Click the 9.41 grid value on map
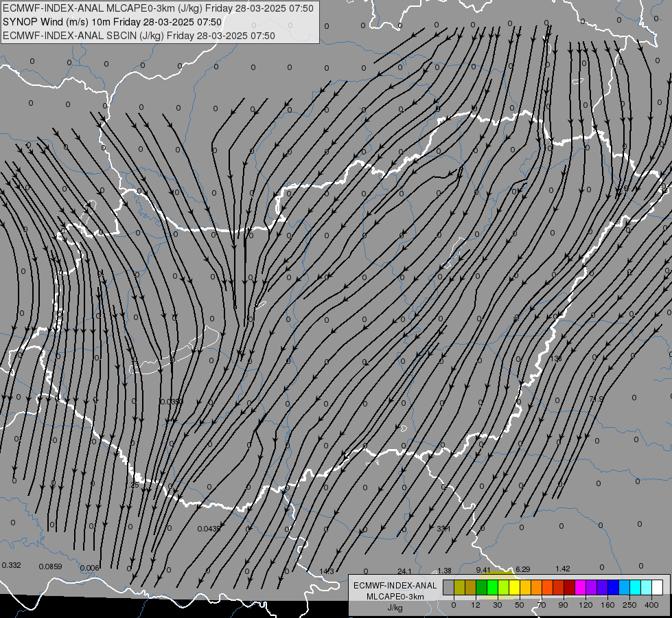The image size is (672, 618). [x=483, y=570]
